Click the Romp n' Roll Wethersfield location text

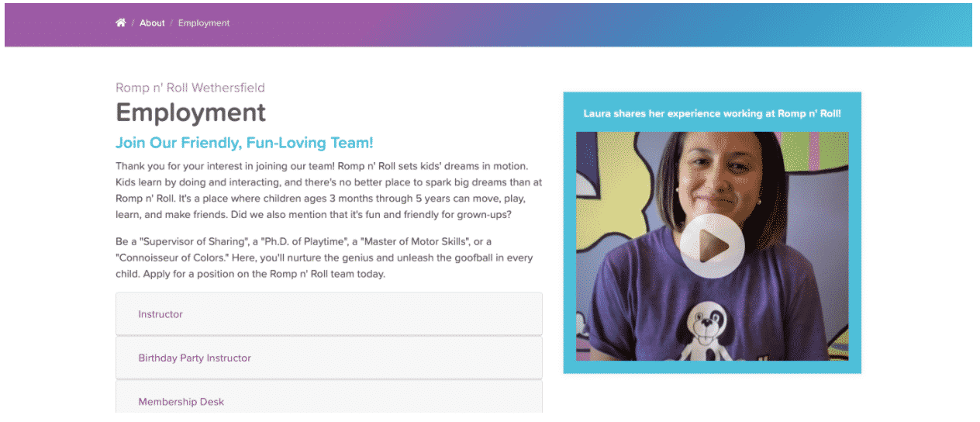point(190,88)
